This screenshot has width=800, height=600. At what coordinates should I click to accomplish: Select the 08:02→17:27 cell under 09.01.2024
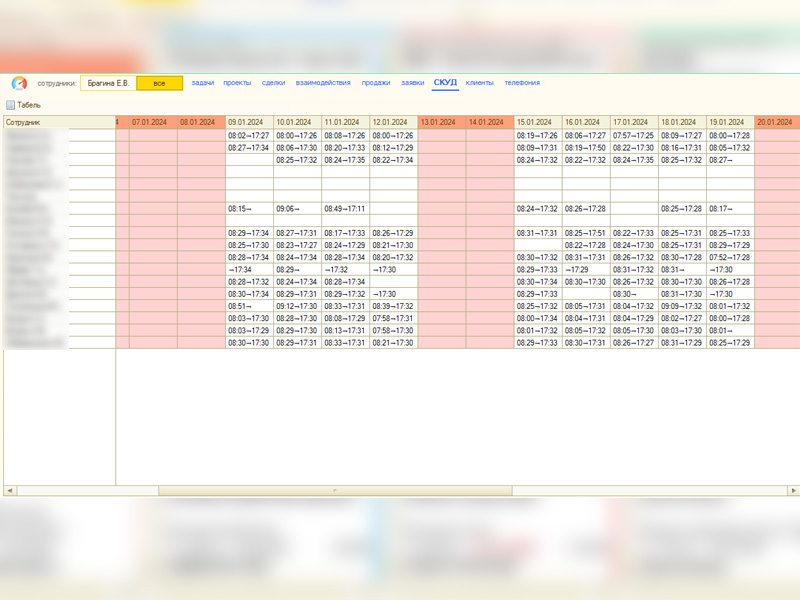(249, 135)
